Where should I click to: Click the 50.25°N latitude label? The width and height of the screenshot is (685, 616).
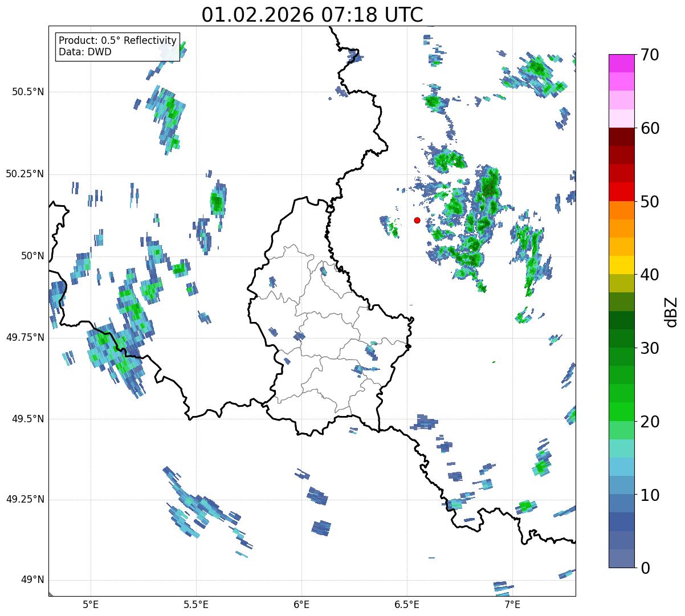point(25,174)
